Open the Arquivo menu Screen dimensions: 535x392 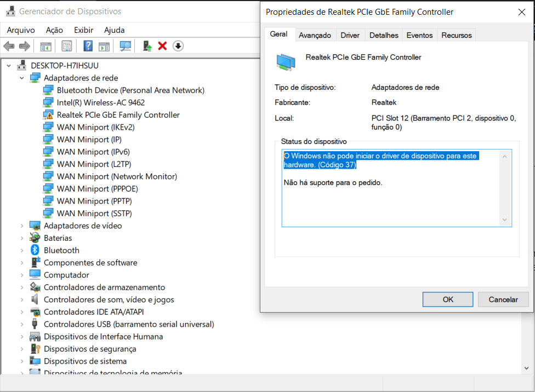pos(21,30)
